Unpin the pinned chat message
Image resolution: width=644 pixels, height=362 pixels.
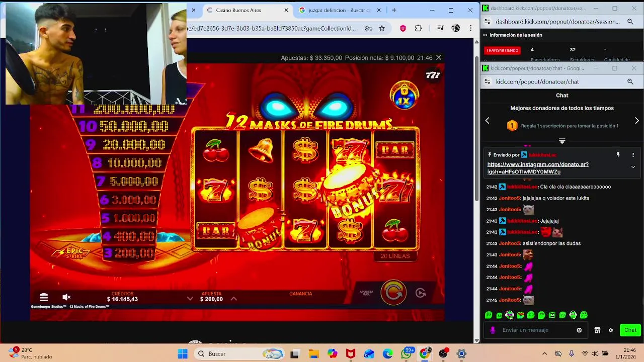(x=618, y=155)
